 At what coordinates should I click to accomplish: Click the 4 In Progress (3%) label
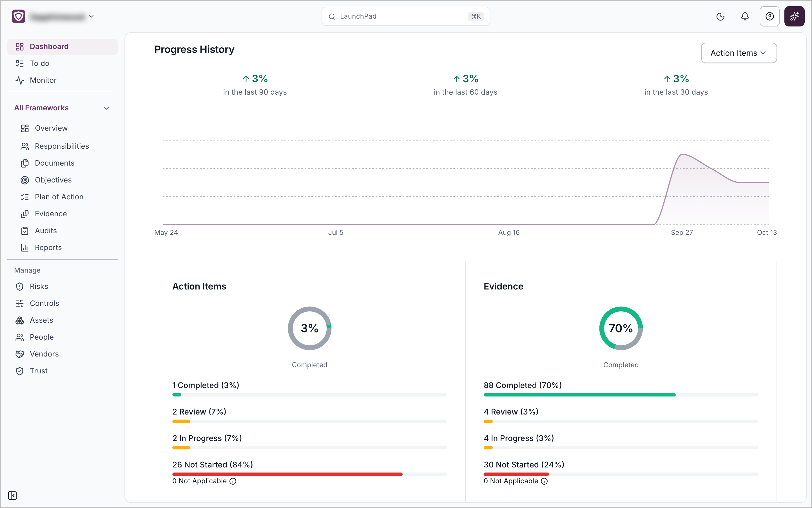(519, 438)
